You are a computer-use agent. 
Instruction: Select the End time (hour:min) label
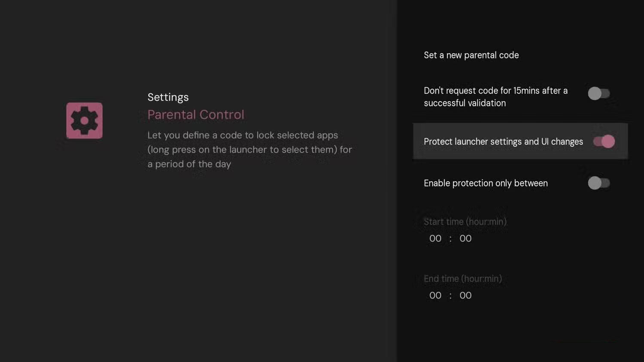coord(463,278)
